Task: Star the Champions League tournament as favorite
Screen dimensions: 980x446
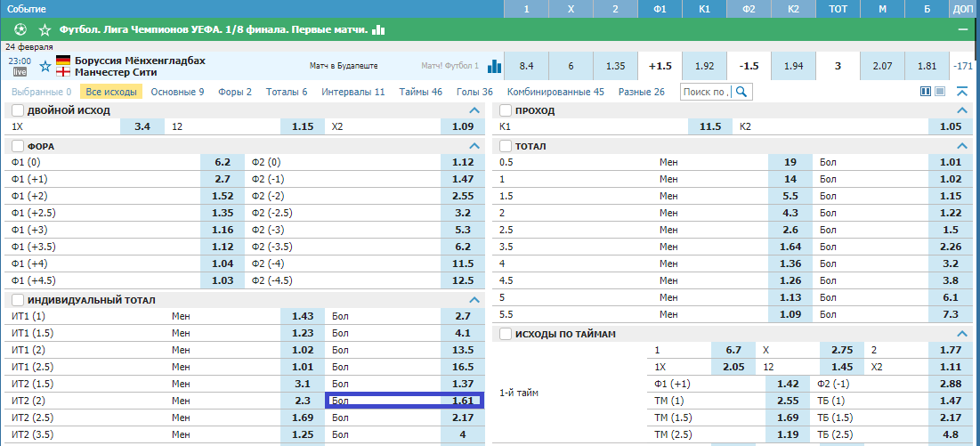Action: pos(45,29)
